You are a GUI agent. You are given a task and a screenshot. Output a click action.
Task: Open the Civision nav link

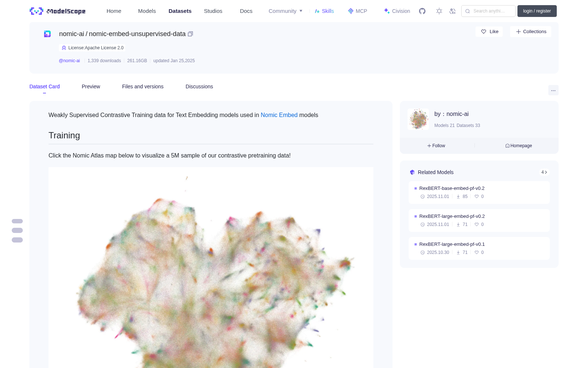397,11
